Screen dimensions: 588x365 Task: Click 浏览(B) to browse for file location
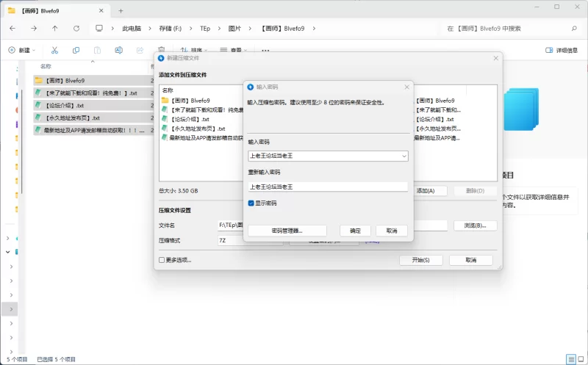click(x=475, y=225)
